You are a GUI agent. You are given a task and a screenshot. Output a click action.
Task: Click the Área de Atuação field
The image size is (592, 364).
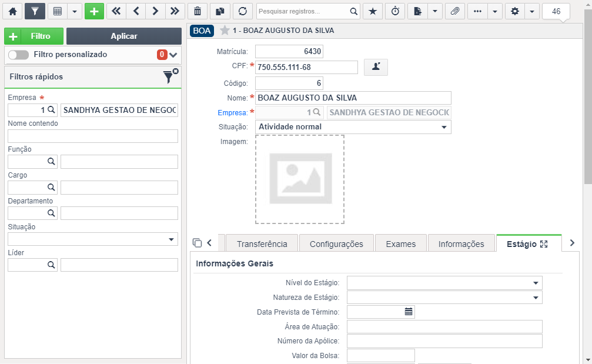444,326
